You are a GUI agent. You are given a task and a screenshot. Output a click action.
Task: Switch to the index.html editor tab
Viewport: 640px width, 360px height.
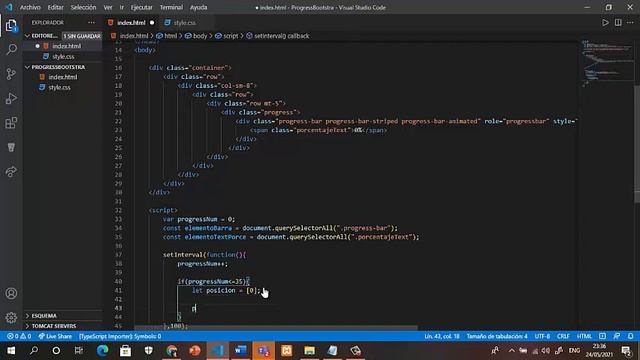[131, 23]
